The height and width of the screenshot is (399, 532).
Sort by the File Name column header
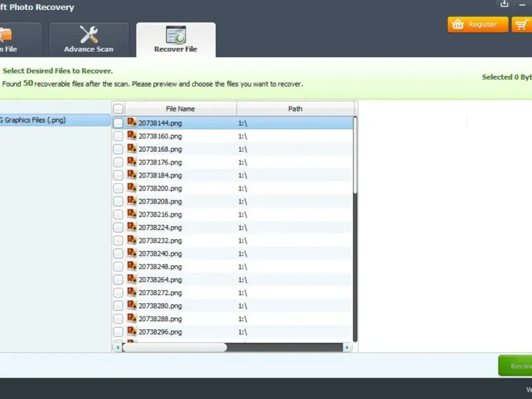pos(180,108)
